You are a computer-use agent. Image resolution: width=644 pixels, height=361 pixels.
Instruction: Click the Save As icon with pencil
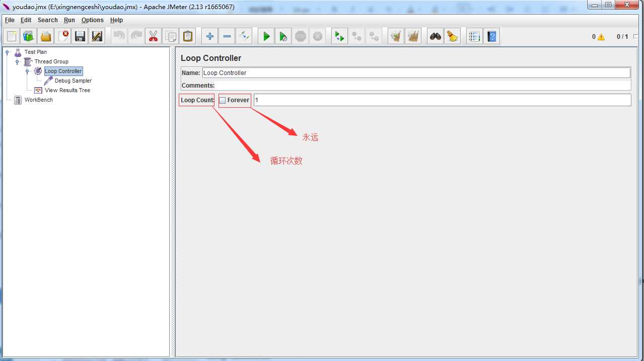(97, 36)
